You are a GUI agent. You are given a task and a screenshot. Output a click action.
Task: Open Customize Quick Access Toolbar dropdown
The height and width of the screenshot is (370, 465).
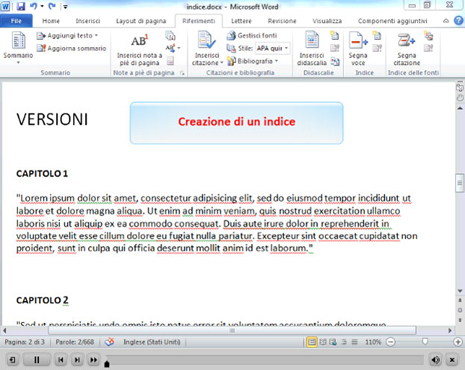pyautogui.click(x=66, y=6)
